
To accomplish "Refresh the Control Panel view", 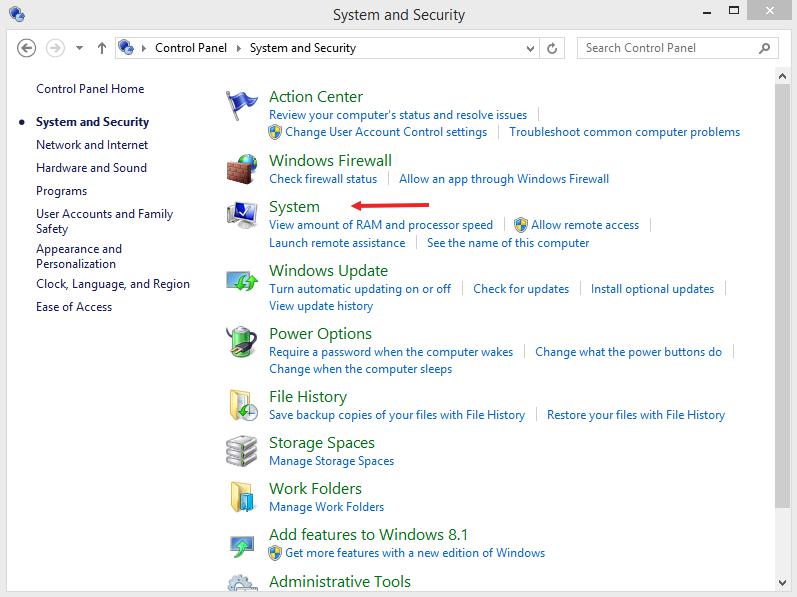I will click(552, 48).
